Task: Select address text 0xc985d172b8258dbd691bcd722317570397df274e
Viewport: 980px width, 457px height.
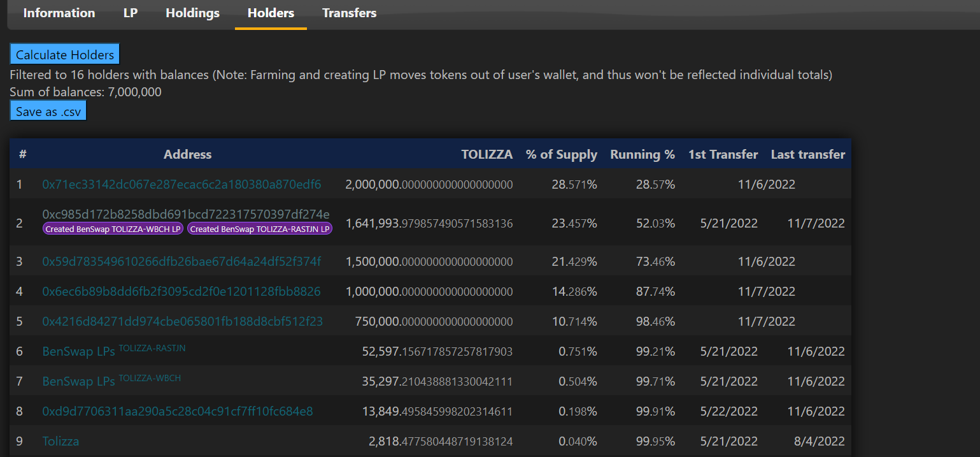Action: click(x=186, y=214)
